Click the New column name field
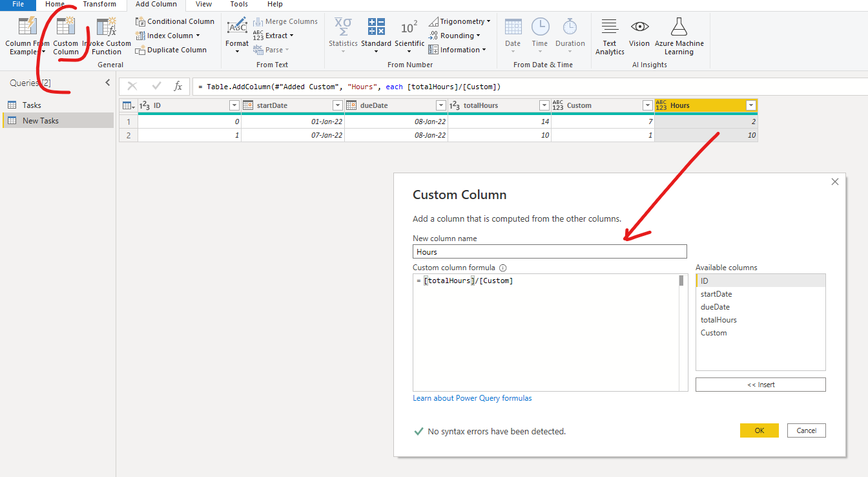The height and width of the screenshot is (477, 868). click(550, 252)
